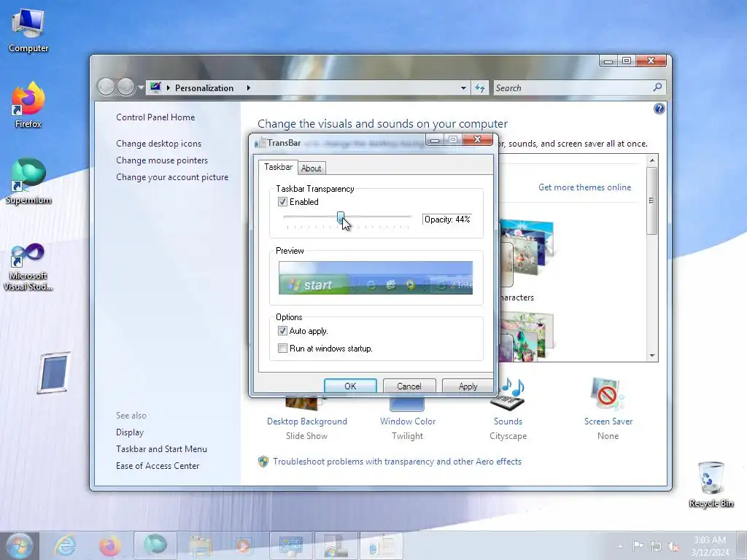
Task: Uncheck the Enabled transparency checkbox
Action: (282, 202)
